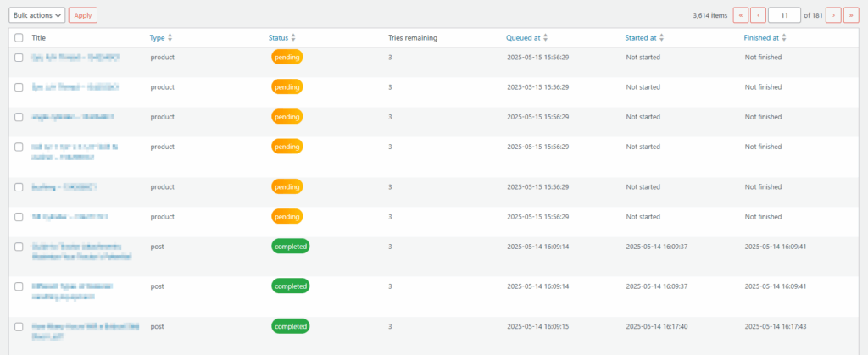The width and height of the screenshot is (868, 355).
Task: Click the sort arrows beside Queued at
Action: click(x=546, y=38)
